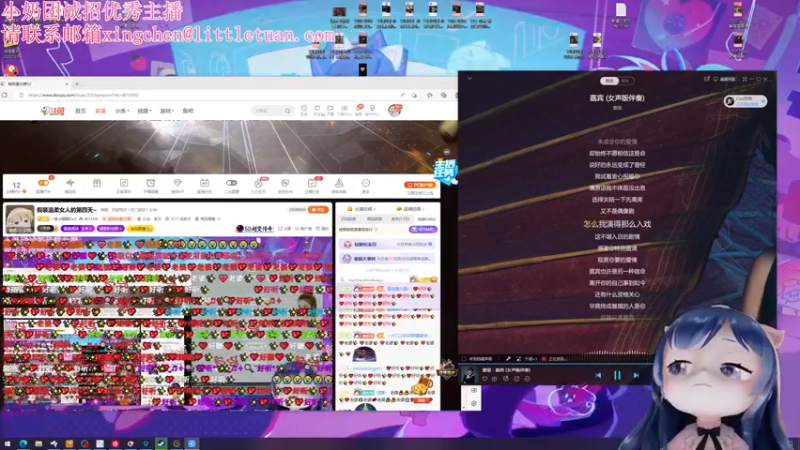
Task: Open the 首页 tab in Douyu navigation
Action: click(80, 111)
